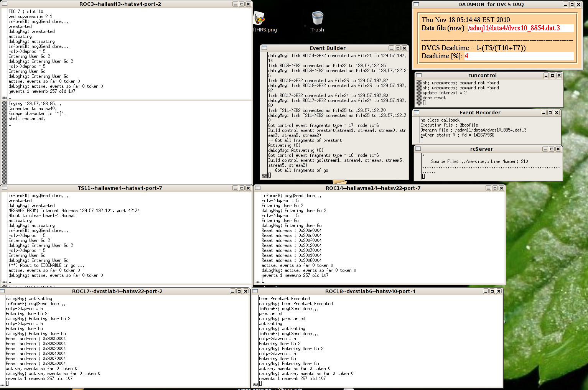Click 'Reset address : 0x90050004' in ROC17
588x390 pixels.
[x=36, y=339]
